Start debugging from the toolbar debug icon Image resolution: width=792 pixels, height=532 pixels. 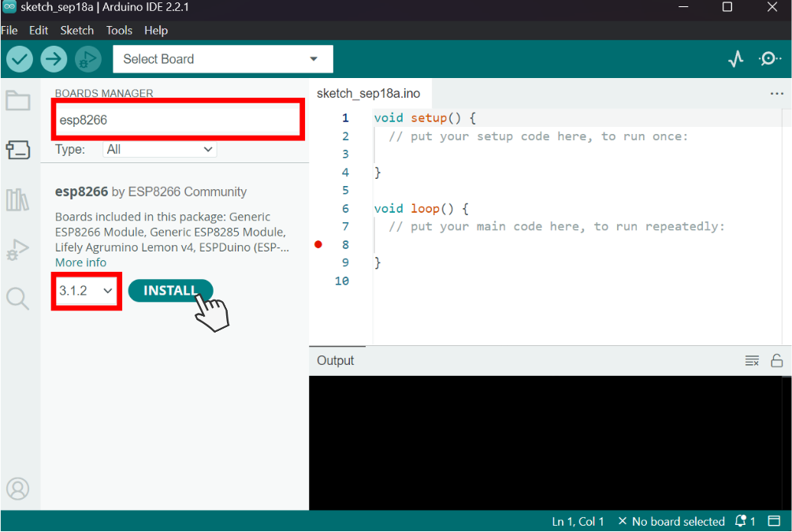[88, 58]
